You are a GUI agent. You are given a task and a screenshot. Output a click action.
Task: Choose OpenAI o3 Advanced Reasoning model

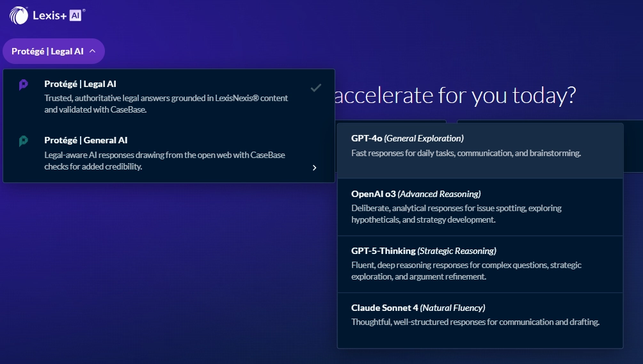(415, 194)
